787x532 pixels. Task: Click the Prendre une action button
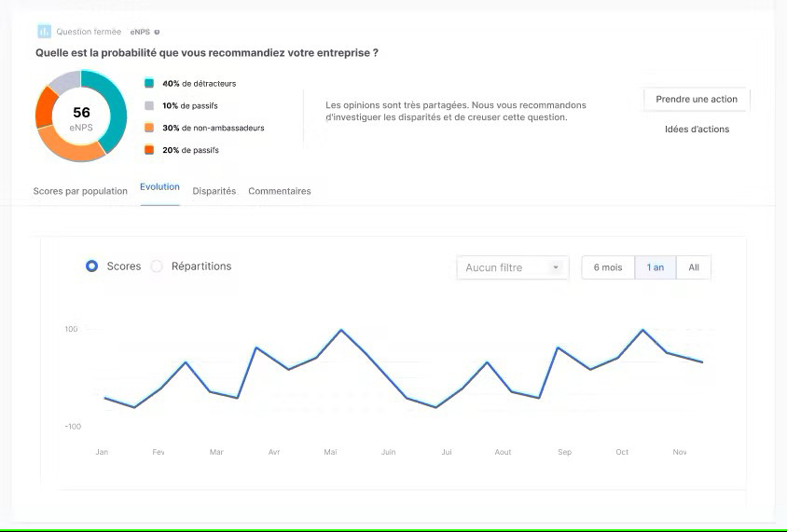pos(697,100)
